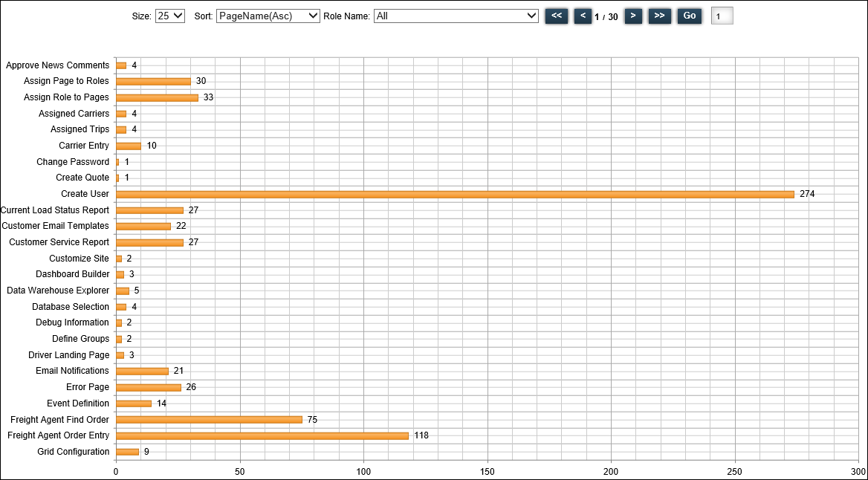Click the value 10 beside Carrier Entry
868x480 pixels.
coord(152,146)
